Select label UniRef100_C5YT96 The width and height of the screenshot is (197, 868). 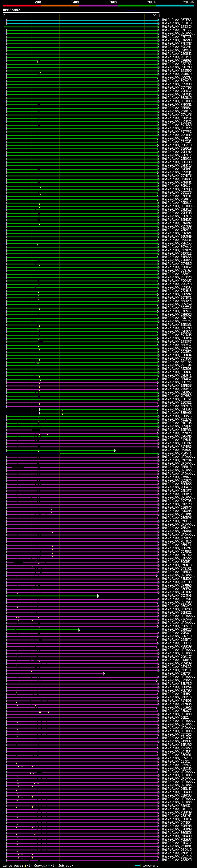(x=176, y=88)
